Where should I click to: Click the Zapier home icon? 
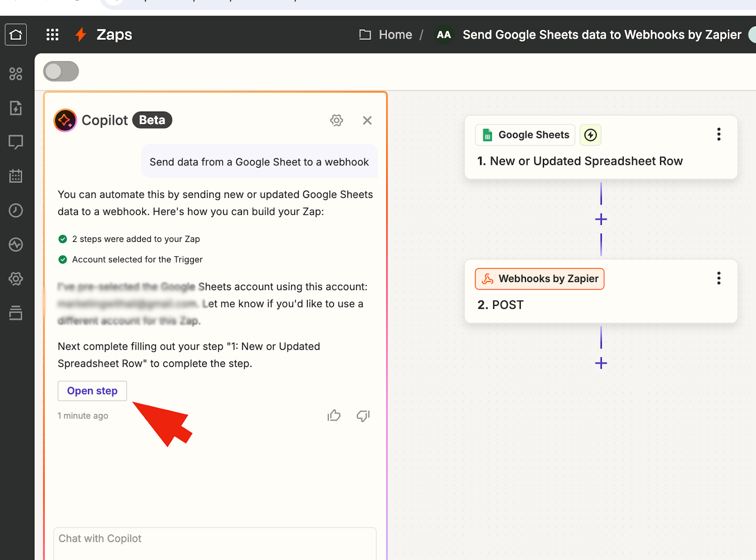tap(16, 34)
